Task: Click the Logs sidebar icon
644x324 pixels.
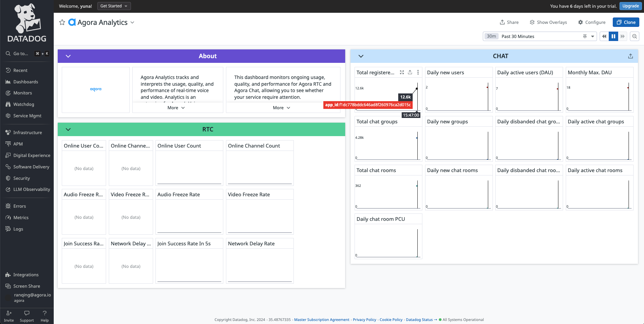Action: click(x=8, y=229)
